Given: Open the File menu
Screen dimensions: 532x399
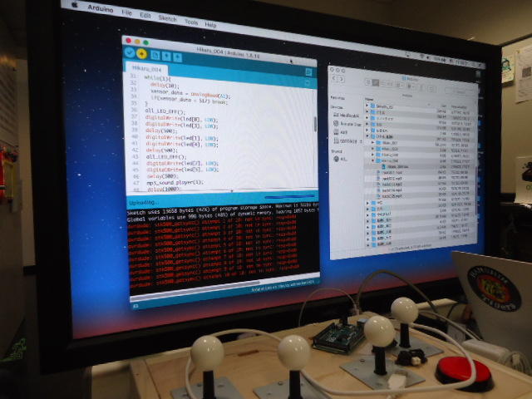Looking at the screenshot, I should click(126, 12).
